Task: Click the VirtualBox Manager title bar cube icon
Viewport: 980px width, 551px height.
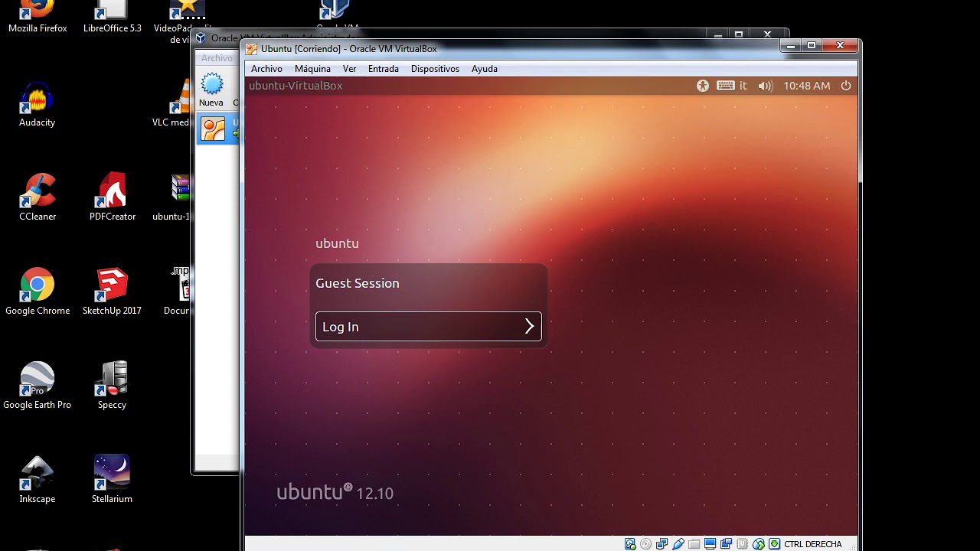Action: tap(201, 38)
